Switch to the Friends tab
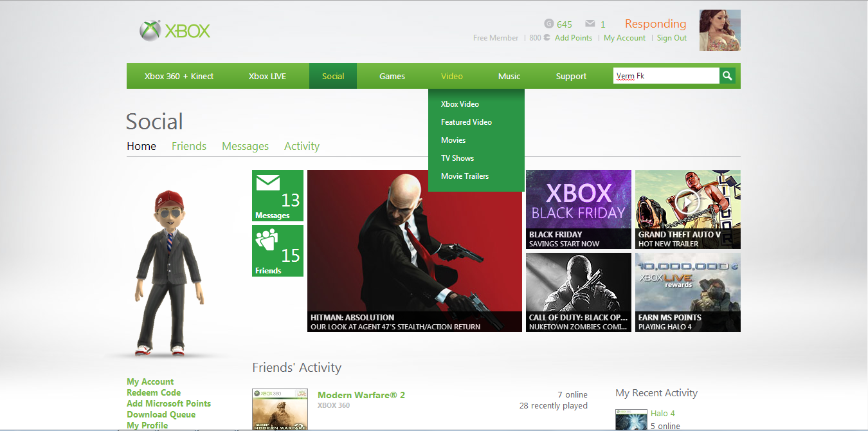868x431 pixels. (189, 146)
